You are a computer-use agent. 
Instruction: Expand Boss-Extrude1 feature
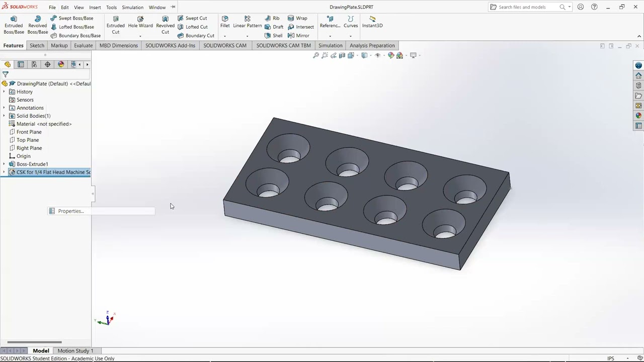click(4, 164)
